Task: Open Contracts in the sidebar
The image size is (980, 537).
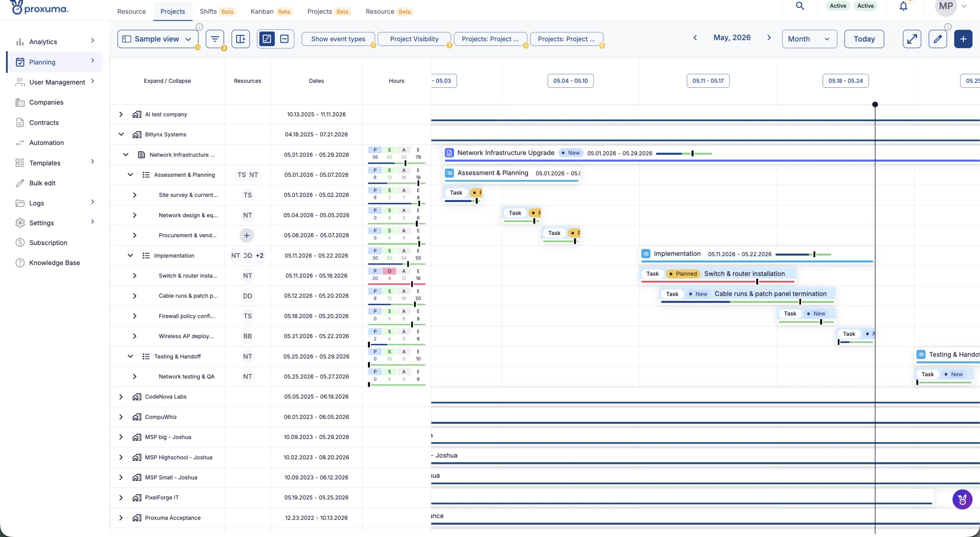Action: [x=44, y=123]
